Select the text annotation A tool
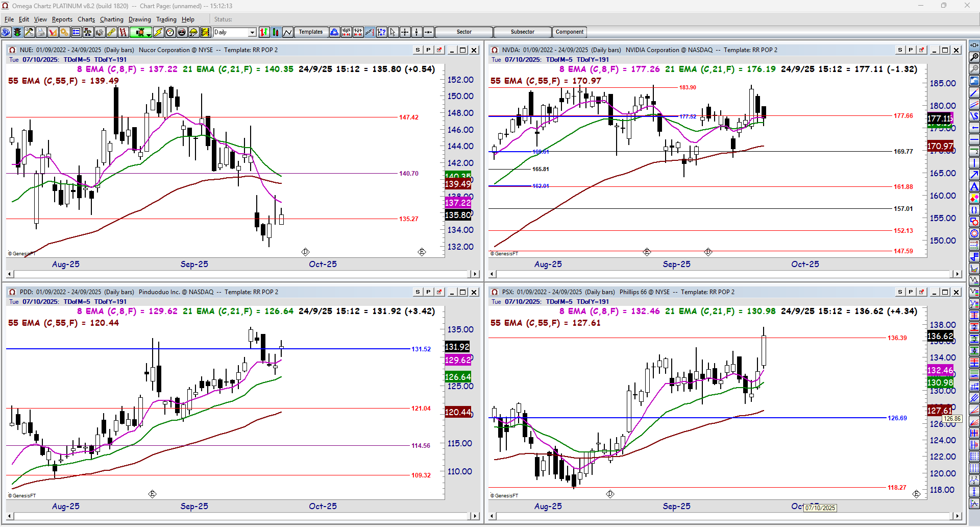Screen dimensions: 980x527 point(974,186)
